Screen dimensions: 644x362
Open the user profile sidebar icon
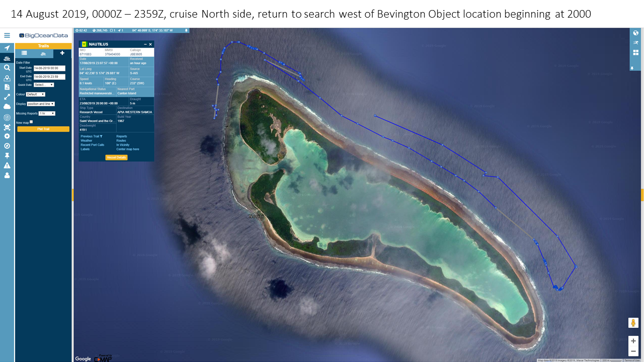(7, 175)
